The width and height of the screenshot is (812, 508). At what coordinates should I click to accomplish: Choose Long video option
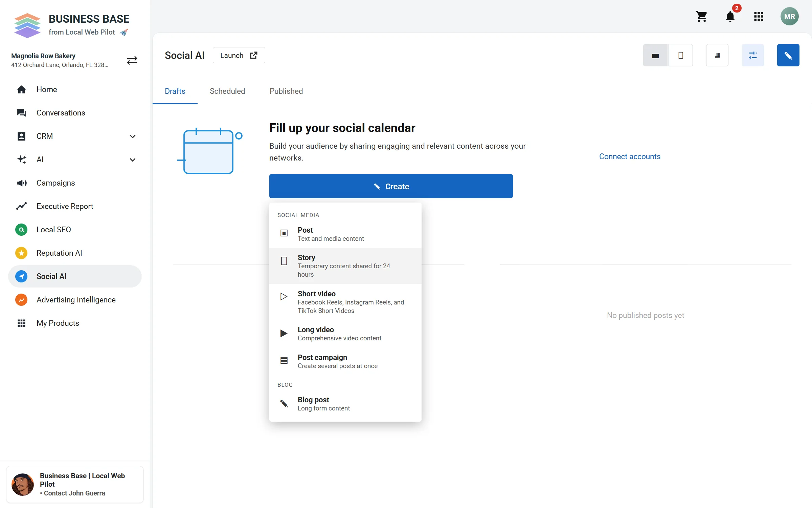click(x=345, y=334)
